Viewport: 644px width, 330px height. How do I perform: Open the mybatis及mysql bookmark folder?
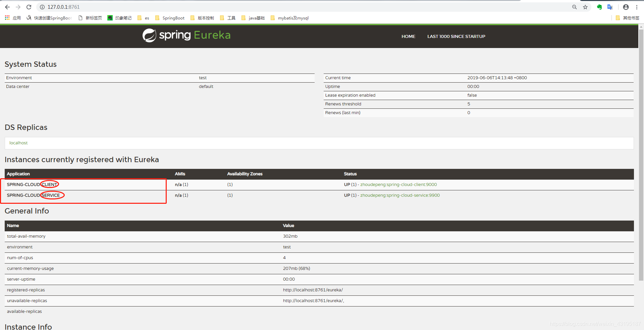click(x=289, y=18)
